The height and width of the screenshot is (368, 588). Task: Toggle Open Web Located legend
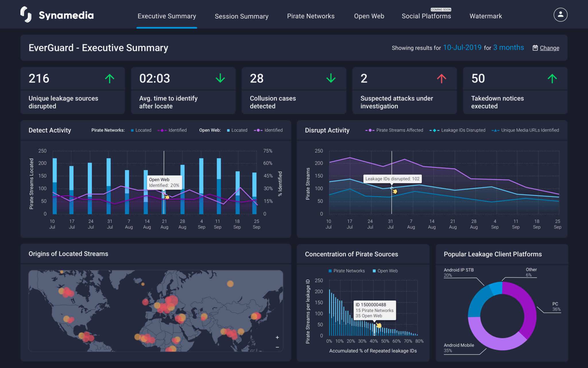click(237, 130)
